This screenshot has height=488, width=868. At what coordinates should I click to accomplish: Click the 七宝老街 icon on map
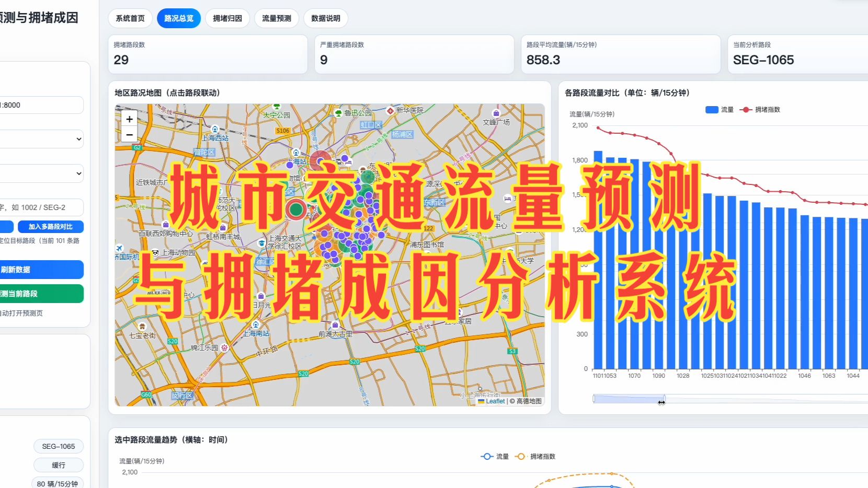(x=142, y=327)
